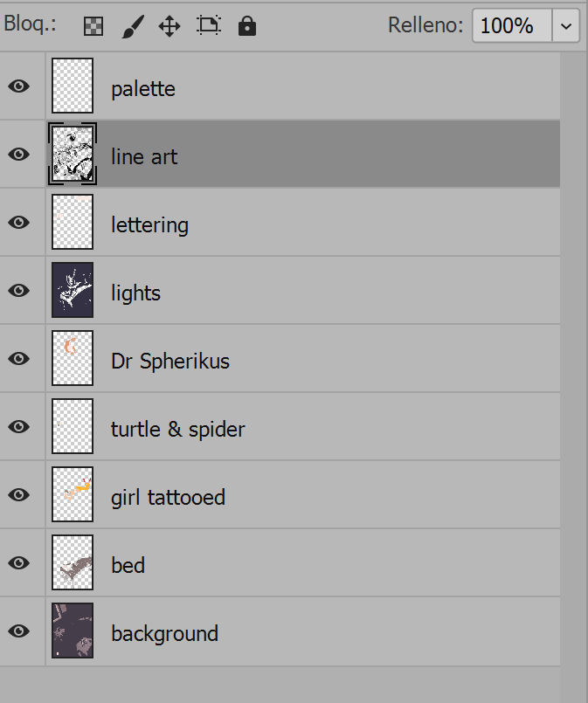
Task: Select the Dr Spherikus layer
Action: coord(170,361)
